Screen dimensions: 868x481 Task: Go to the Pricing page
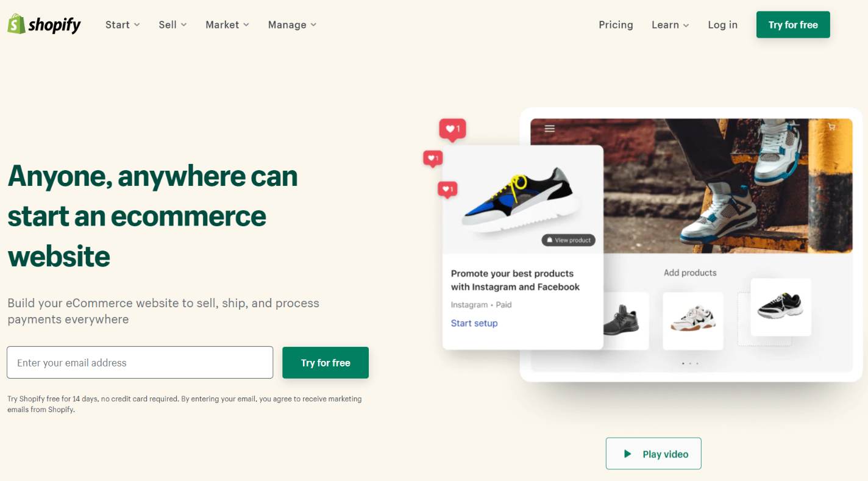[x=616, y=24]
